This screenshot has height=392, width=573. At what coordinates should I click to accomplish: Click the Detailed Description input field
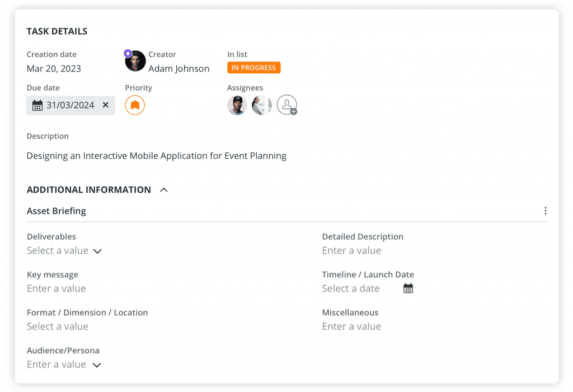point(351,251)
